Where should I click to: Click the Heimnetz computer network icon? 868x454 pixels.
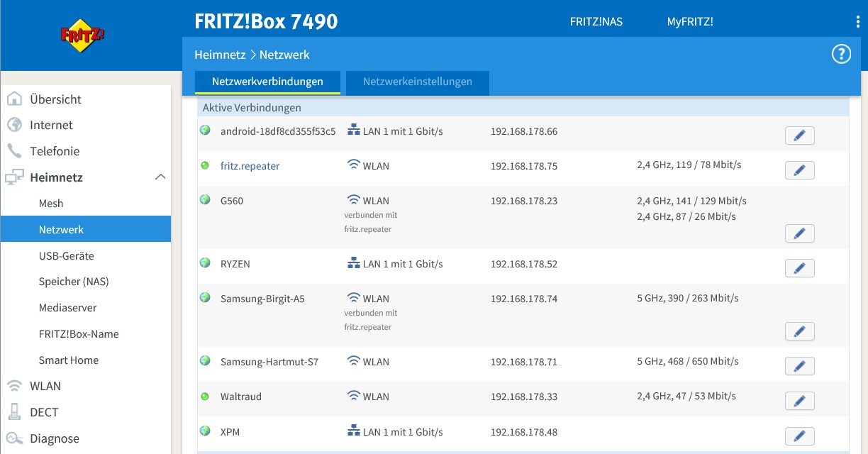pyautogui.click(x=14, y=177)
